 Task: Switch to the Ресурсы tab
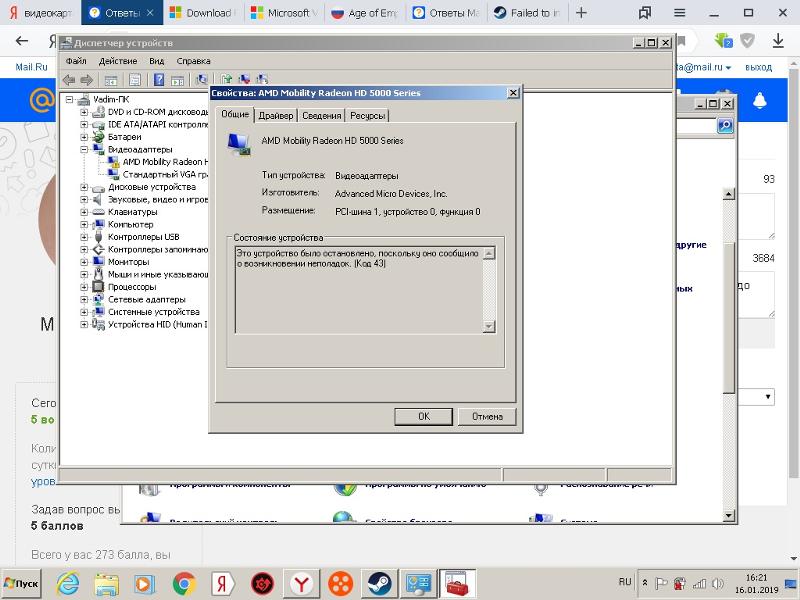coord(367,116)
